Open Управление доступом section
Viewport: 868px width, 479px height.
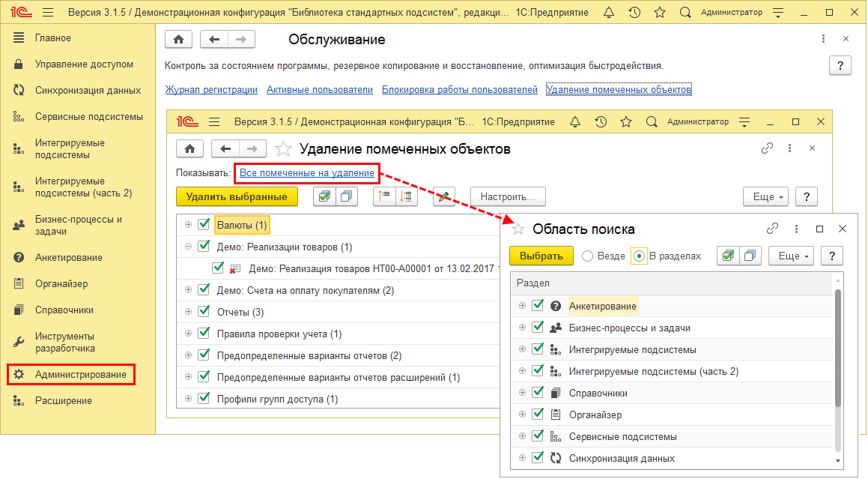(x=84, y=64)
